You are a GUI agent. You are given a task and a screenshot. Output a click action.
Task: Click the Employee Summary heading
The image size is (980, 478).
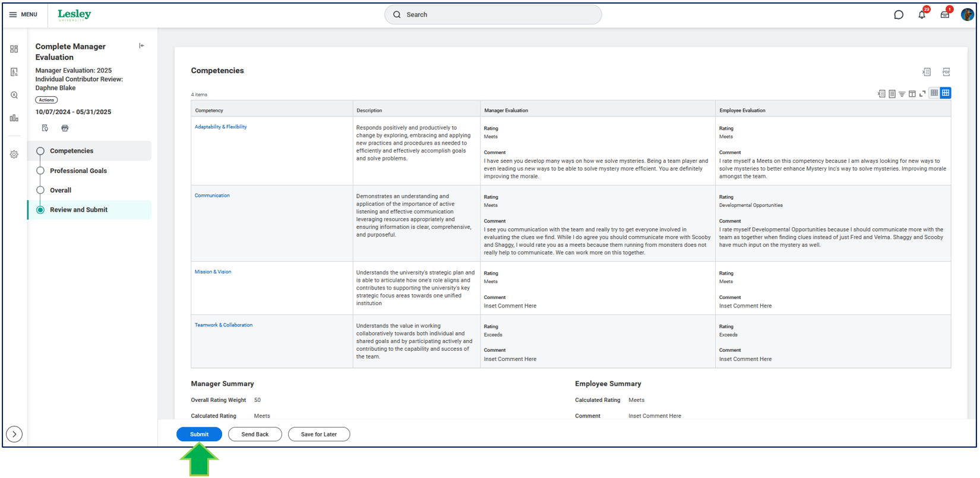click(x=608, y=384)
